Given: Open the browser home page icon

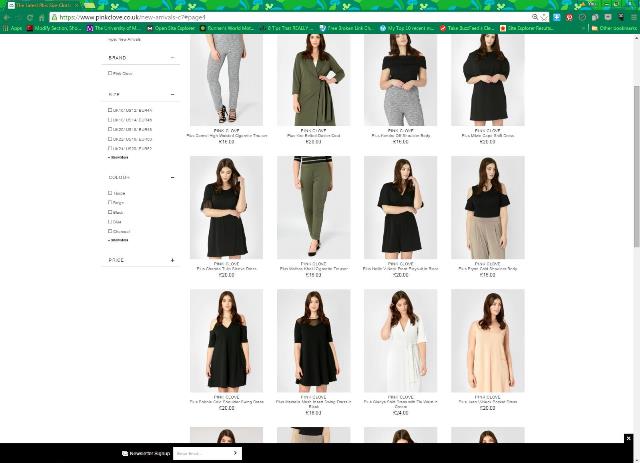Looking at the screenshot, I should coord(41,18).
